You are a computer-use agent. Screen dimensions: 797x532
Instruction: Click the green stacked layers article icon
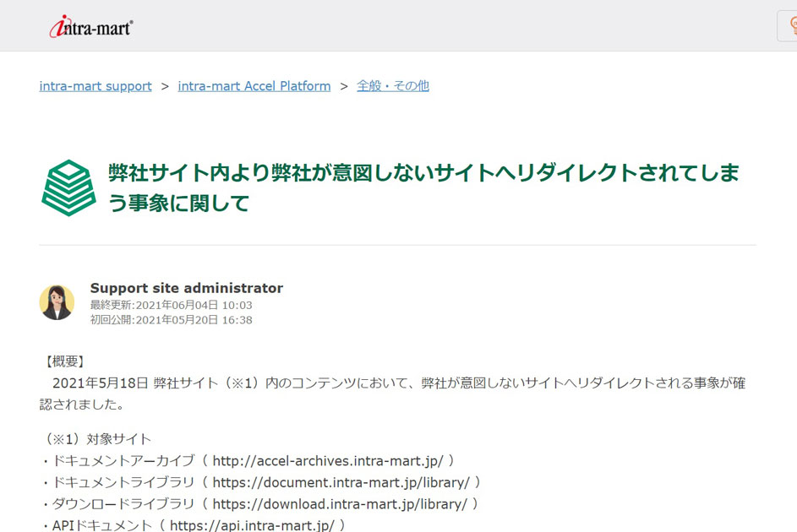68,187
